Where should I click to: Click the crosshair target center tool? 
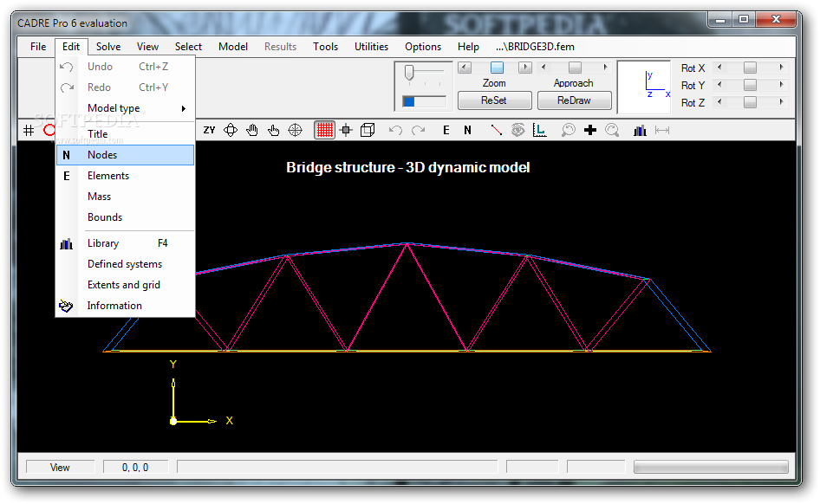[x=295, y=130]
